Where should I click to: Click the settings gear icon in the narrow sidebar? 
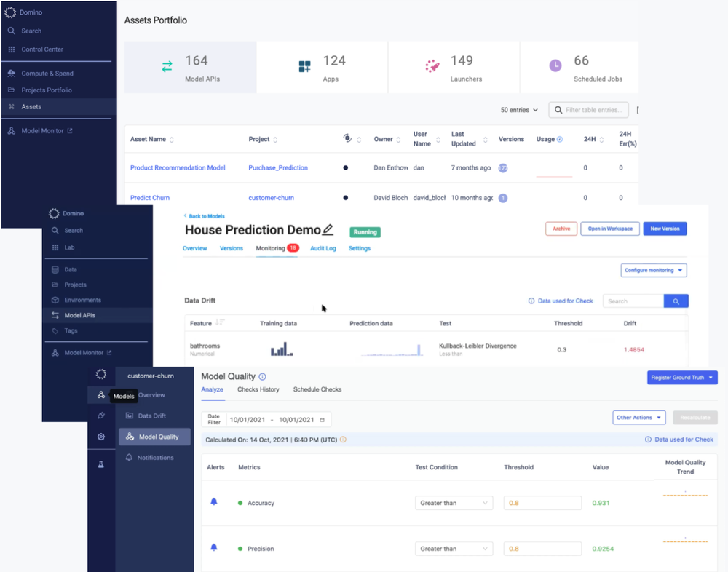pos(100,437)
